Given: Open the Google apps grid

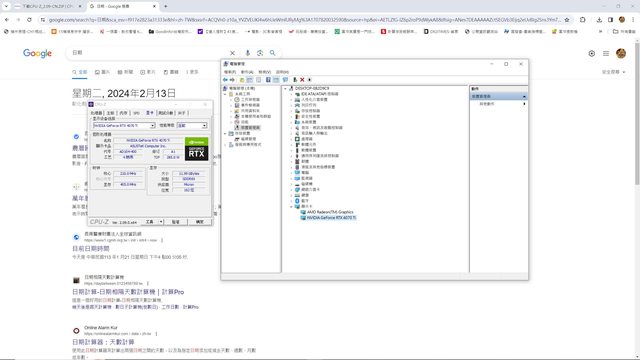Looking at the screenshot, I should 606,53.
